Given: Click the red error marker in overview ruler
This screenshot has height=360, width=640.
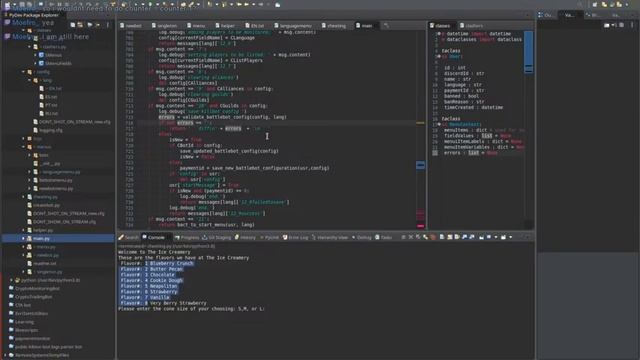Looking at the screenshot, I should 420,226.
